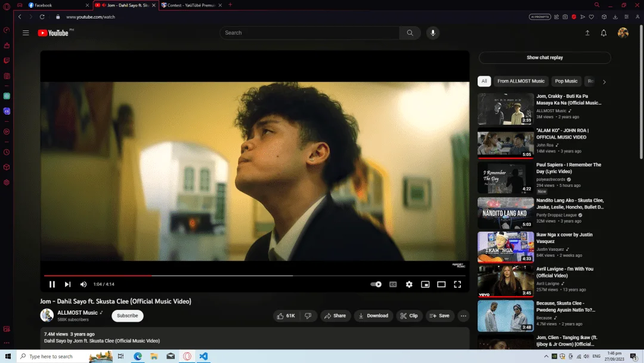Click the search magnifier button
The height and width of the screenshot is (363, 644).
(410, 33)
